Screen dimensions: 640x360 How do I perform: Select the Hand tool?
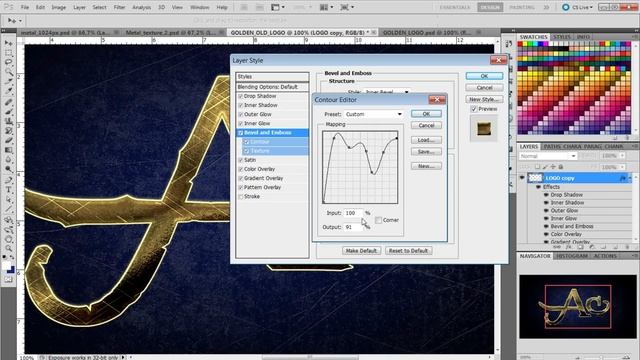(9, 239)
